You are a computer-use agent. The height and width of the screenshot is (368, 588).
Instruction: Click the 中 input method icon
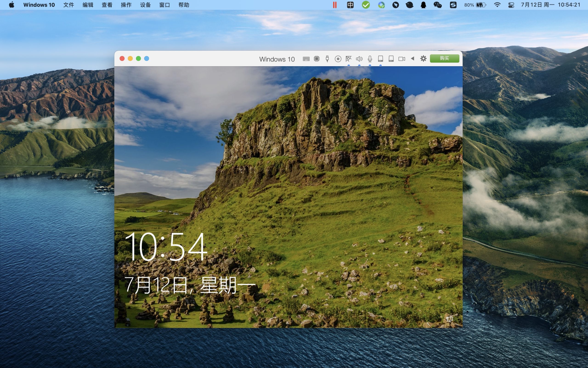pyautogui.click(x=350, y=5)
